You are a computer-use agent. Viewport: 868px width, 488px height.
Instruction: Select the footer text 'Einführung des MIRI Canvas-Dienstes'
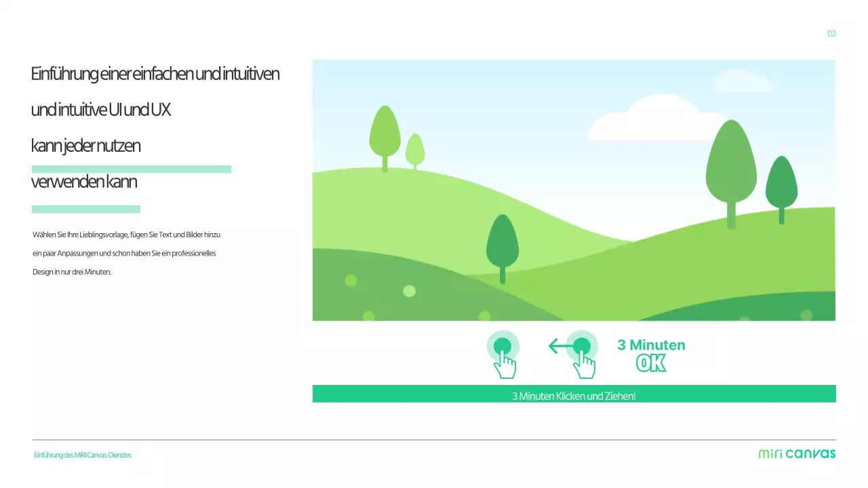tap(82, 455)
